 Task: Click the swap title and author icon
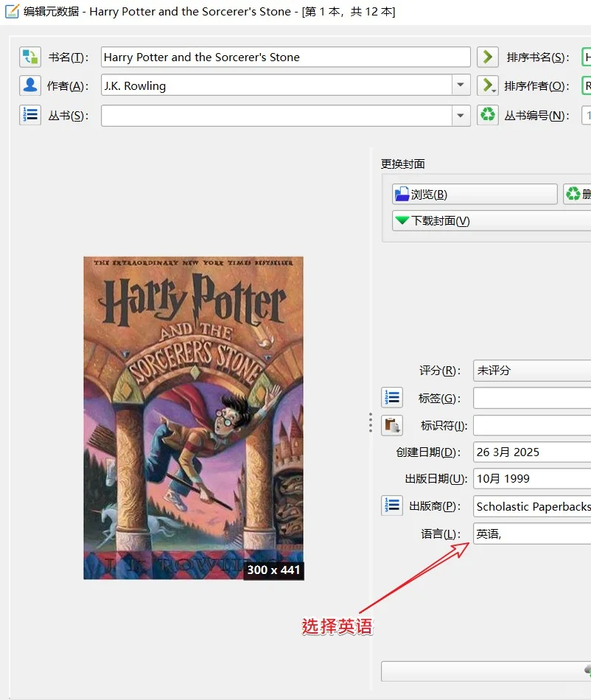(x=30, y=57)
